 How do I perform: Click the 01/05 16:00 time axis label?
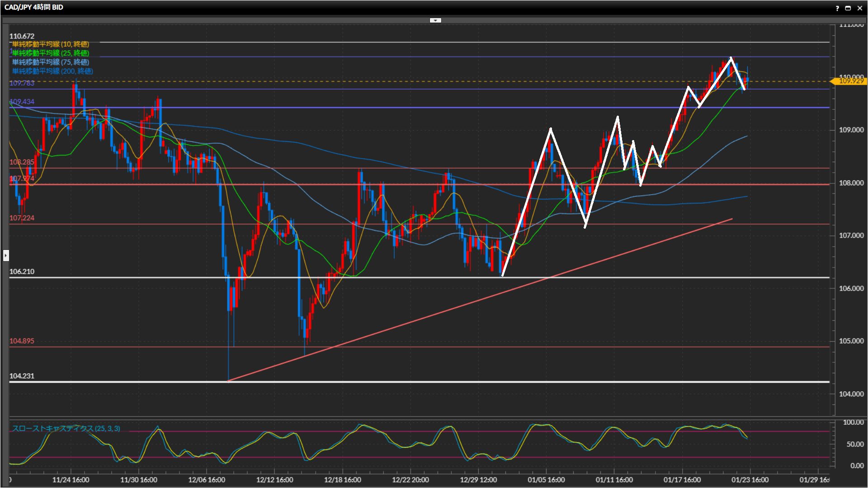pos(546,480)
